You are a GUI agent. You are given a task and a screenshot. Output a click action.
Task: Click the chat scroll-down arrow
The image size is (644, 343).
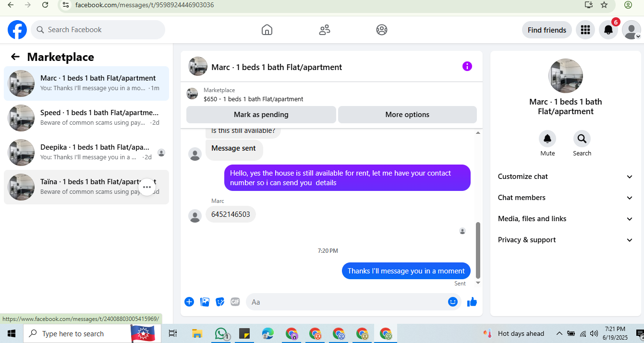477,283
